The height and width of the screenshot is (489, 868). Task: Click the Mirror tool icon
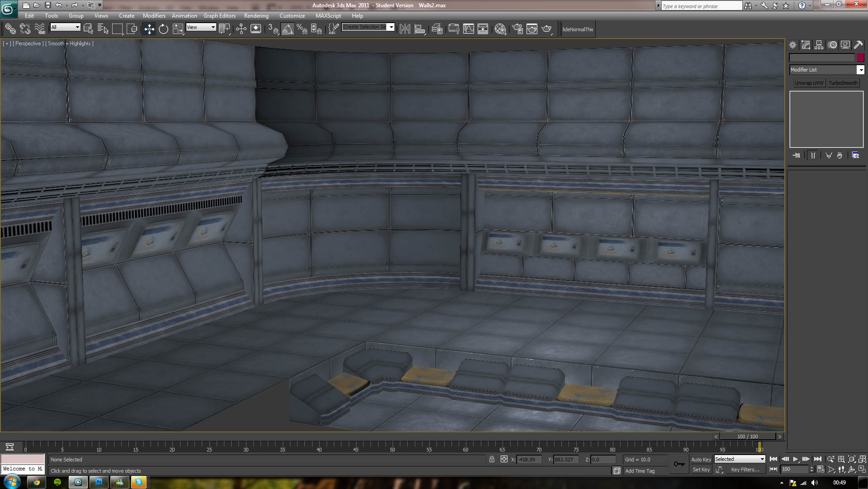click(405, 29)
